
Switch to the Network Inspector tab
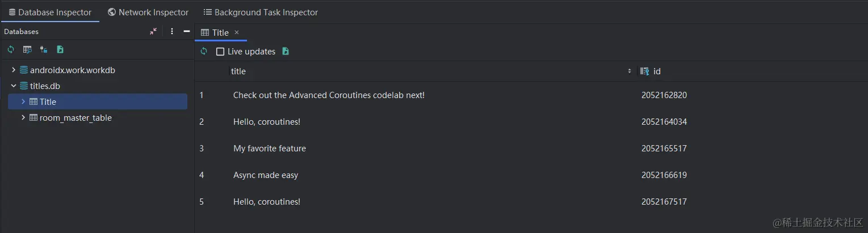click(148, 12)
